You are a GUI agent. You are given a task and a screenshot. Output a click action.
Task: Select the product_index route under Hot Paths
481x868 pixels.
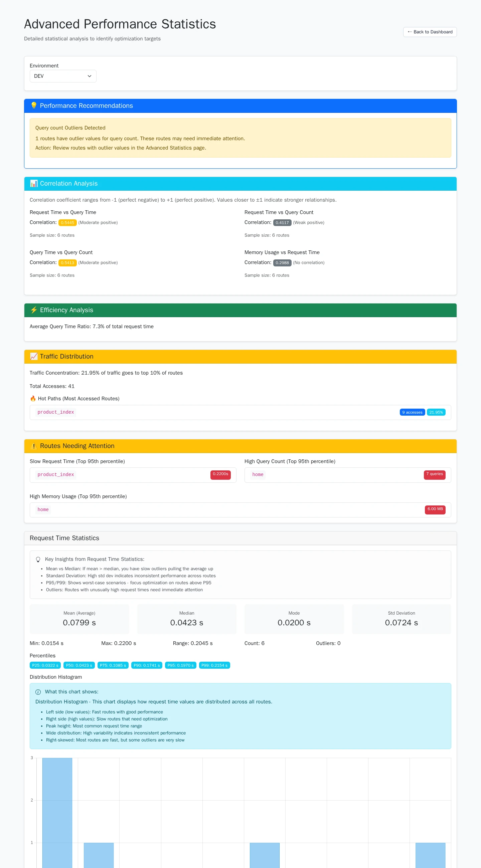coord(56,412)
